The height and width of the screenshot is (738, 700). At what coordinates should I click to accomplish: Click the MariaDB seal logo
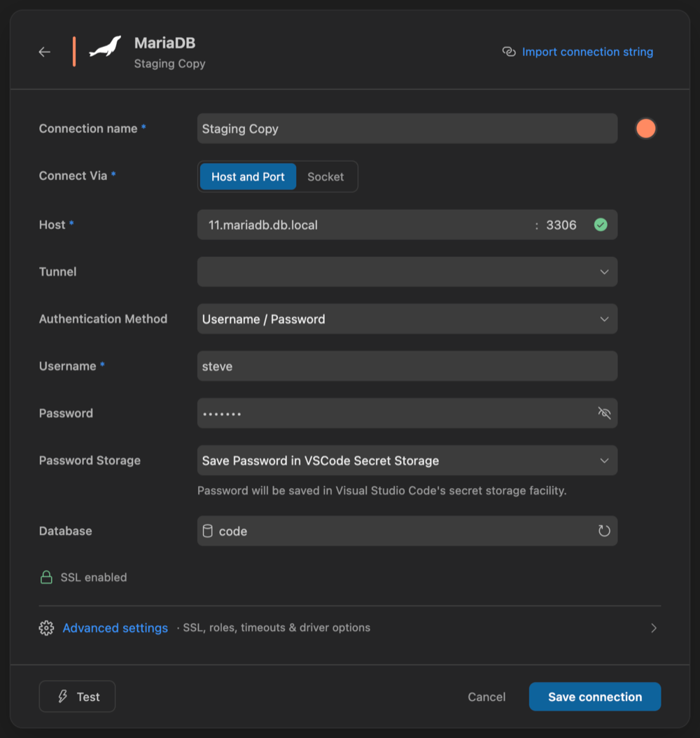coord(106,47)
